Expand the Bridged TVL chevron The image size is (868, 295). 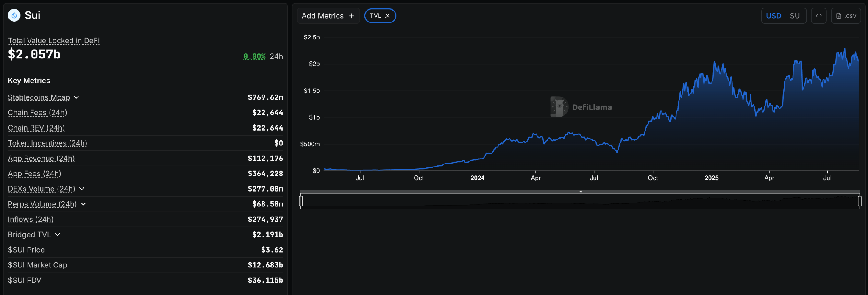[58, 234]
